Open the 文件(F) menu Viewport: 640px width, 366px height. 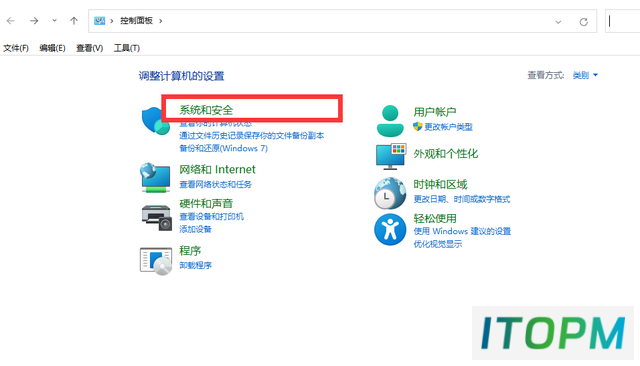16,48
